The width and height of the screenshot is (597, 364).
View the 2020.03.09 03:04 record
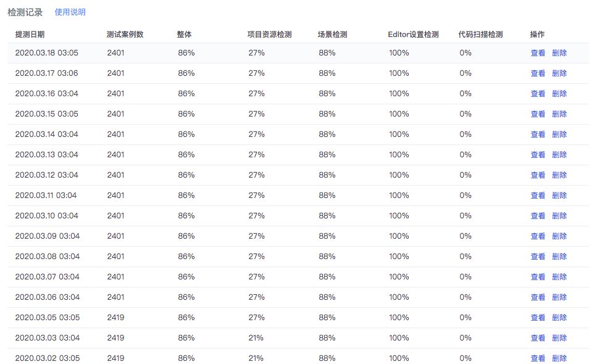(x=538, y=236)
